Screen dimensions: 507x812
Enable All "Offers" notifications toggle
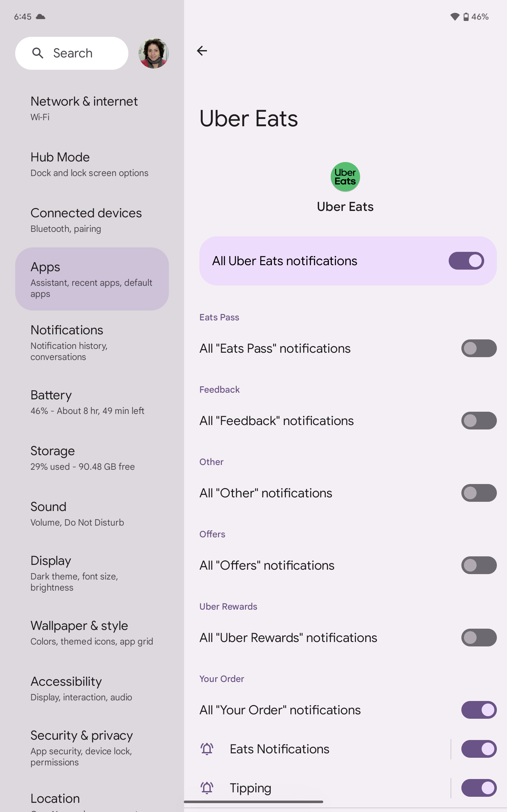coord(478,565)
